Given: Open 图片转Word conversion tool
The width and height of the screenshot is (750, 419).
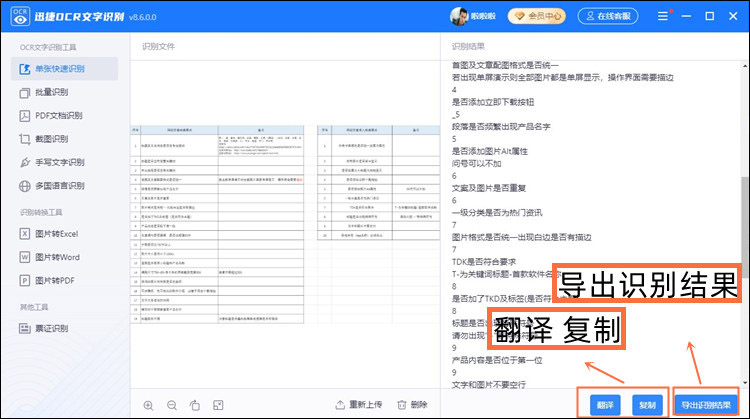Looking at the screenshot, I should coord(56,257).
